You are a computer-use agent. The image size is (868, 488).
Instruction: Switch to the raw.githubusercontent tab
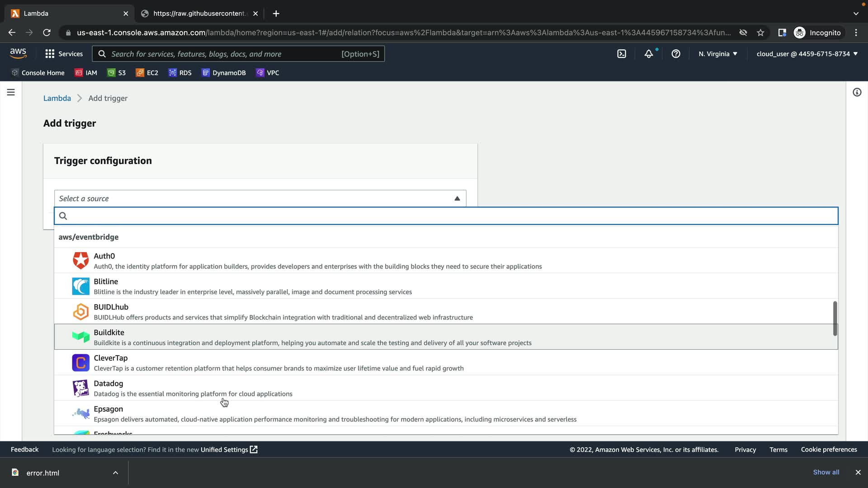point(199,14)
